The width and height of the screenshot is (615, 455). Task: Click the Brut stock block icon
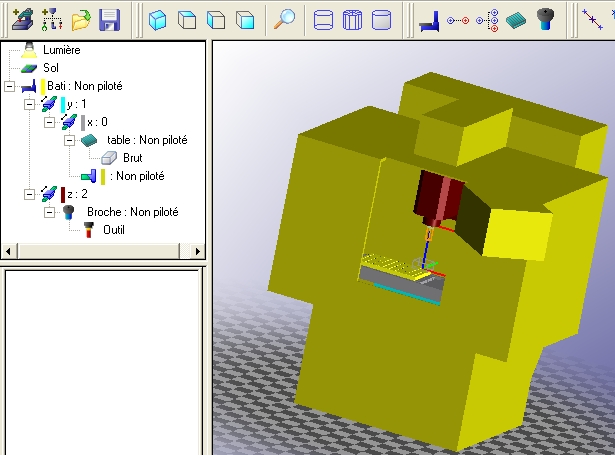click(x=109, y=158)
